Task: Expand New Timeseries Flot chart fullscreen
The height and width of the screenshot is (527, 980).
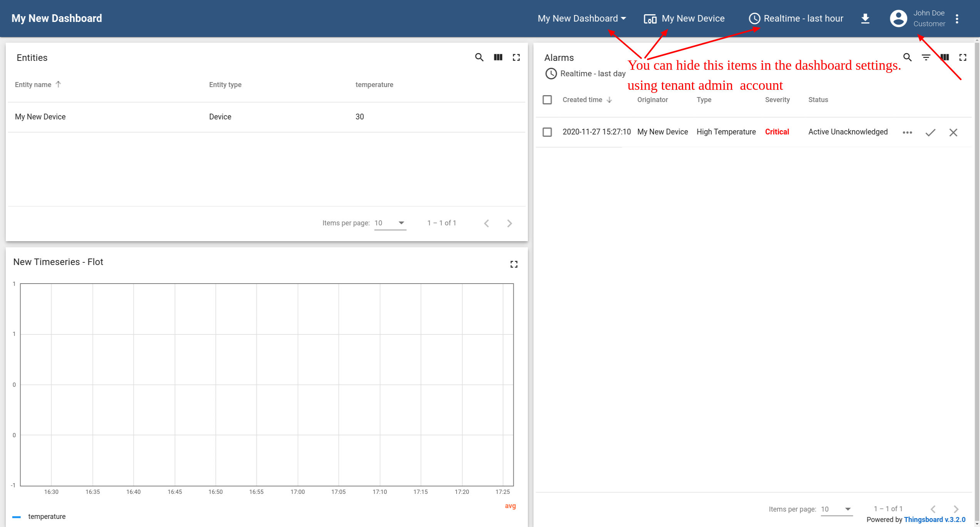Action: click(x=514, y=264)
